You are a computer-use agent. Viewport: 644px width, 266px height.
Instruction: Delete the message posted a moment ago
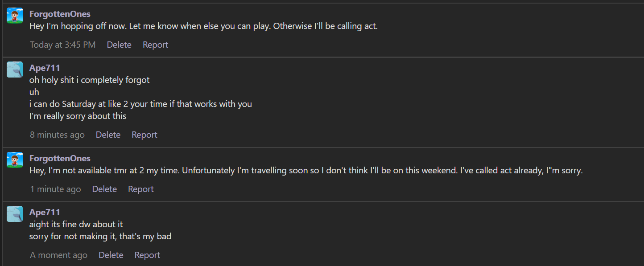tap(111, 255)
